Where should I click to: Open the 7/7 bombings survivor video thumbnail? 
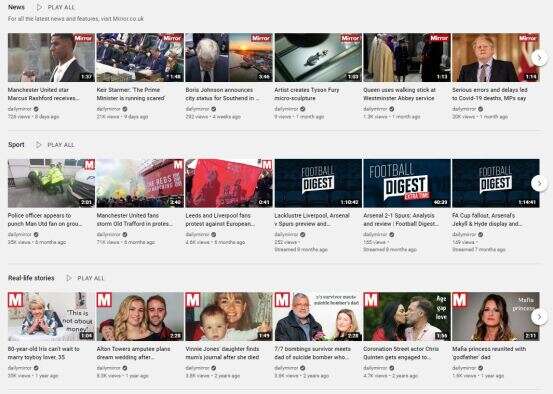click(318, 316)
